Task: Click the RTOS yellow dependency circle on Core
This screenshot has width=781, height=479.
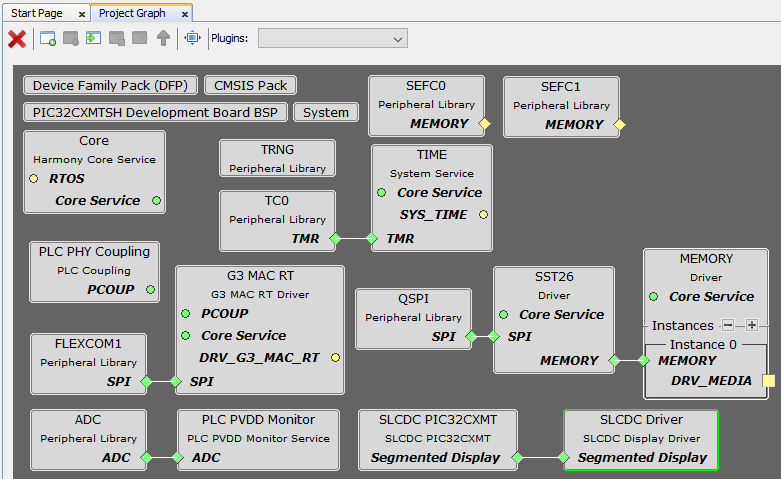Action: pos(33,178)
